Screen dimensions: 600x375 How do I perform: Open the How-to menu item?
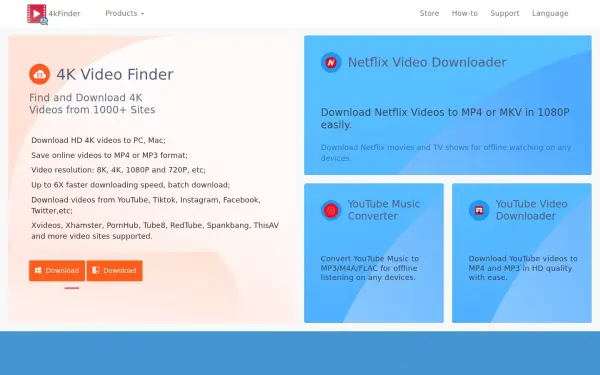click(x=465, y=13)
